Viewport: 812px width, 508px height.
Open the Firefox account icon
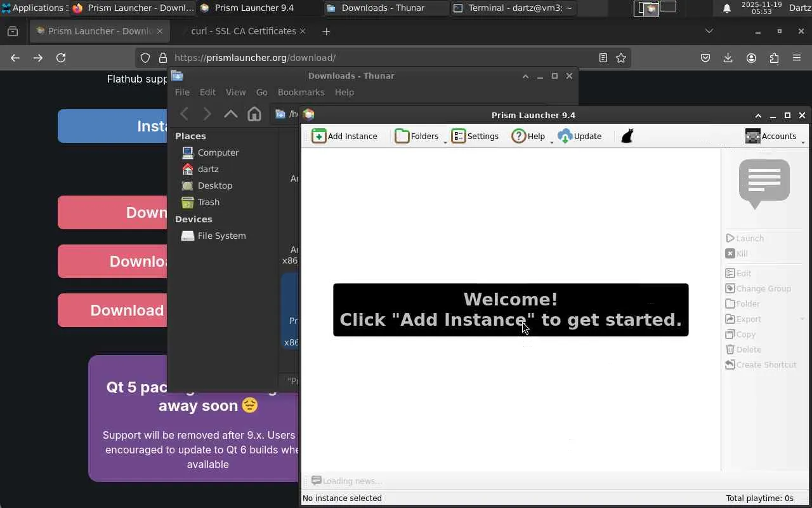751,58
